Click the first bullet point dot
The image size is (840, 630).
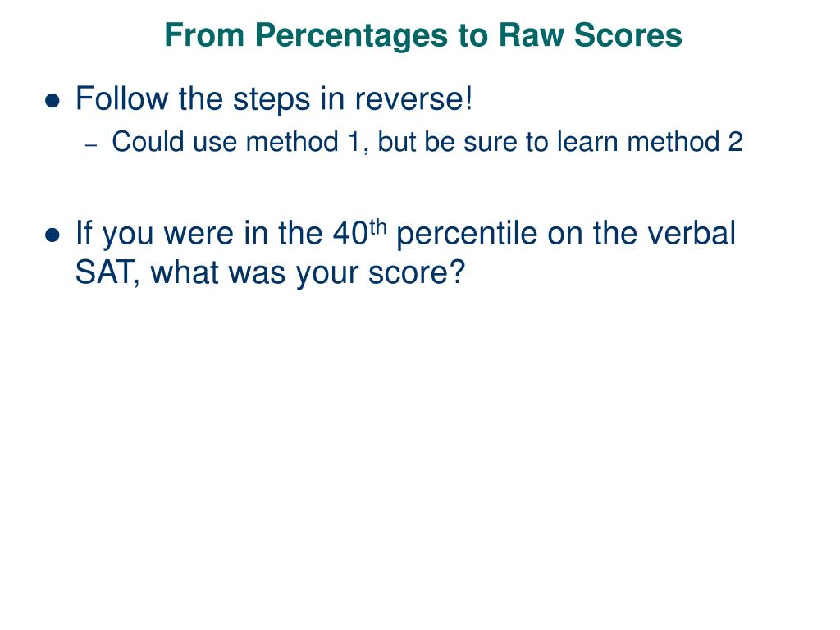(x=52, y=101)
